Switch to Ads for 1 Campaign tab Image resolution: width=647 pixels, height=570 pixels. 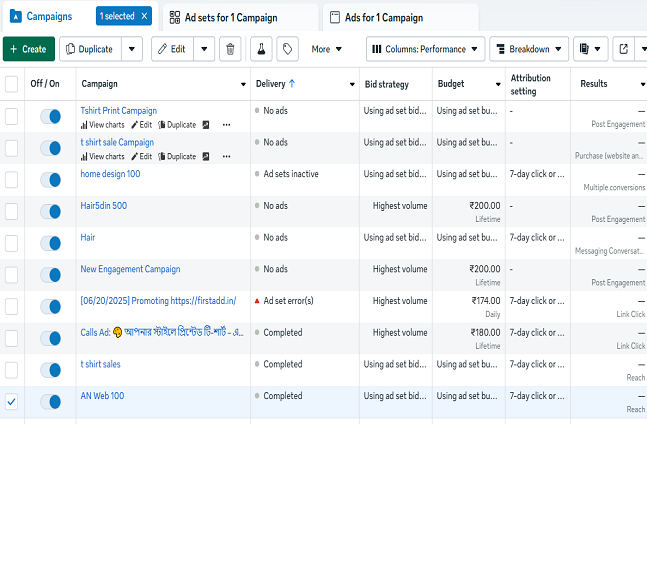tap(385, 17)
